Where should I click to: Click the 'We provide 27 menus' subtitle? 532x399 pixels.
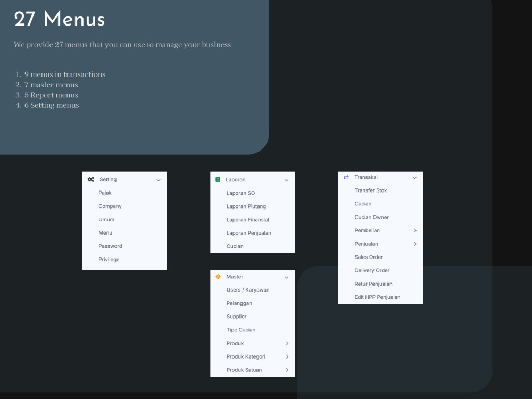(122, 45)
